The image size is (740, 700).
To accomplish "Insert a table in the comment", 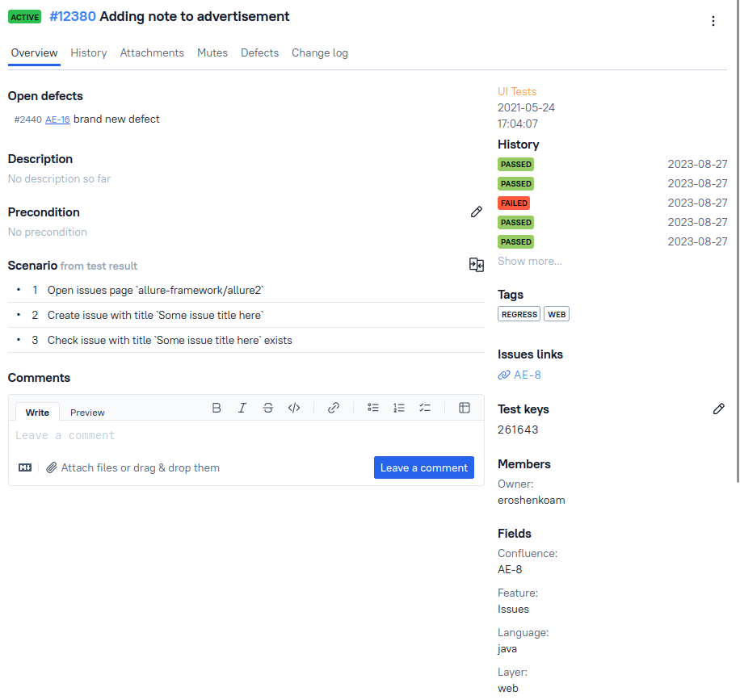I will [x=465, y=408].
